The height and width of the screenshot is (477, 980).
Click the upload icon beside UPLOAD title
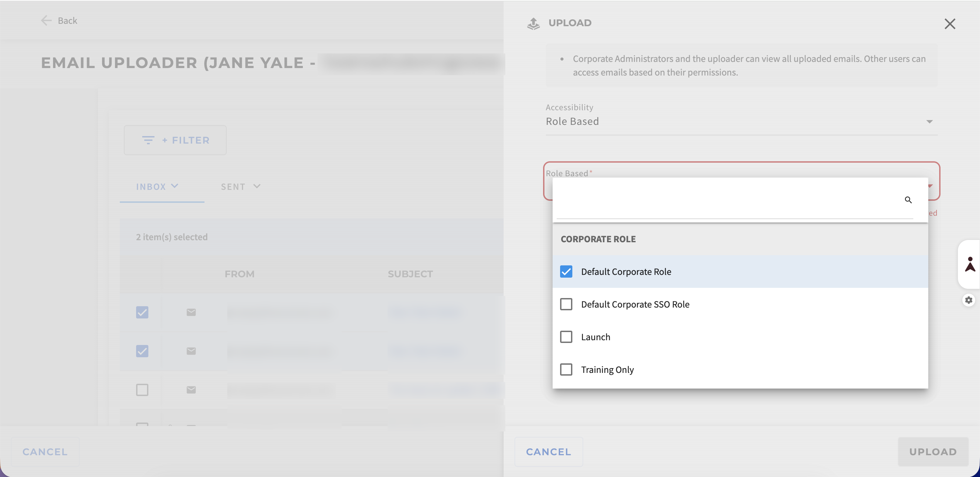click(x=533, y=23)
